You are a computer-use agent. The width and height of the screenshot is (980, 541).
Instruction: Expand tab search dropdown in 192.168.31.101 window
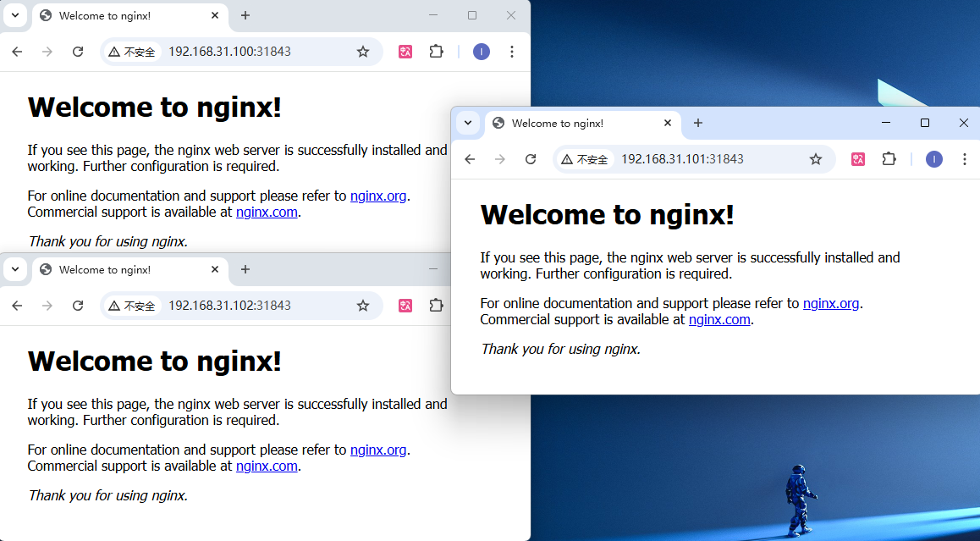[468, 124]
